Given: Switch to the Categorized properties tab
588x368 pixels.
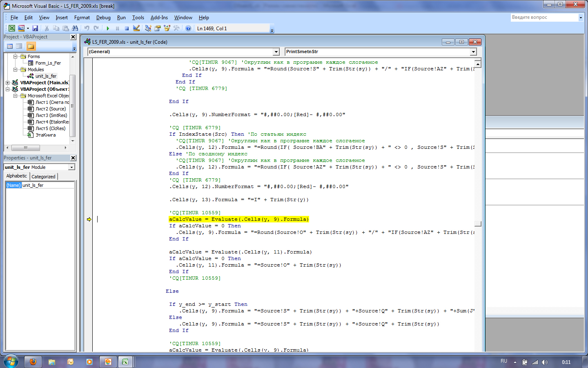Looking at the screenshot, I should point(43,177).
